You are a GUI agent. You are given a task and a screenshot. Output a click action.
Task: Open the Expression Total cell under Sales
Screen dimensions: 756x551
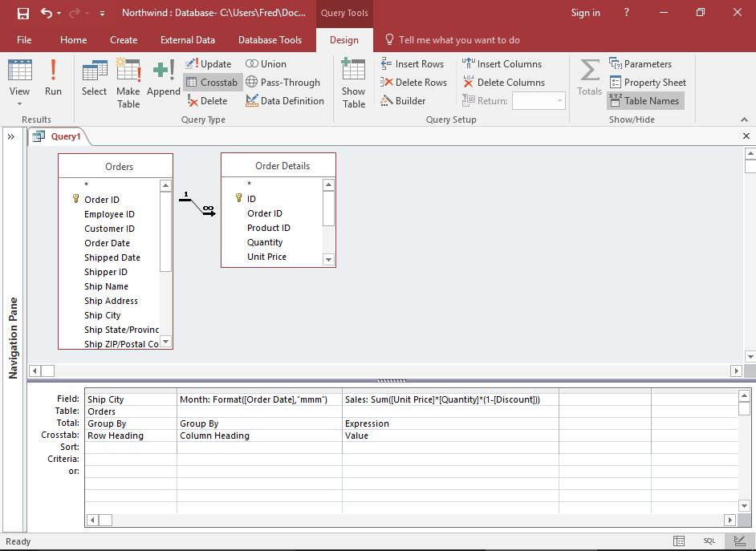coord(450,423)
